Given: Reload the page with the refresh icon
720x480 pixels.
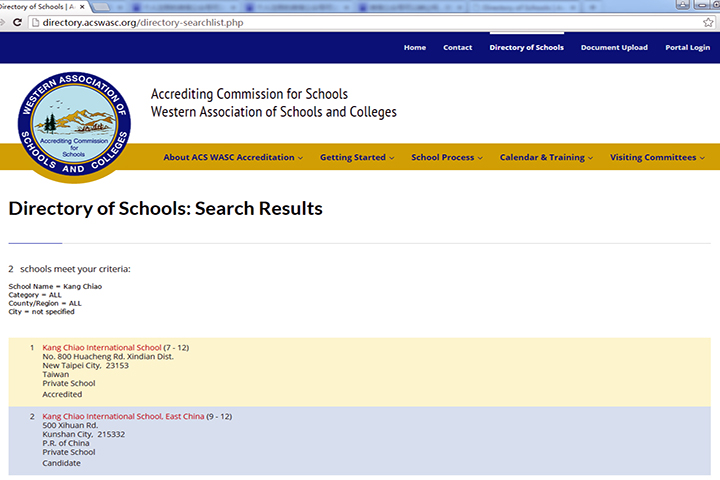Looking at the screenshot, I should pyautogui.click(x=17, y=23).
